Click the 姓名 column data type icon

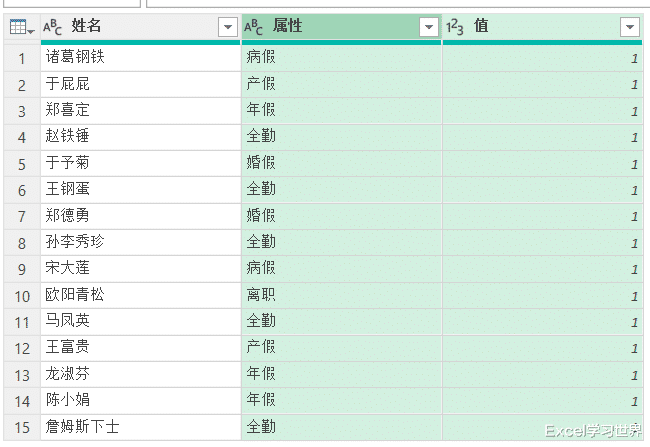coord(53,27)
